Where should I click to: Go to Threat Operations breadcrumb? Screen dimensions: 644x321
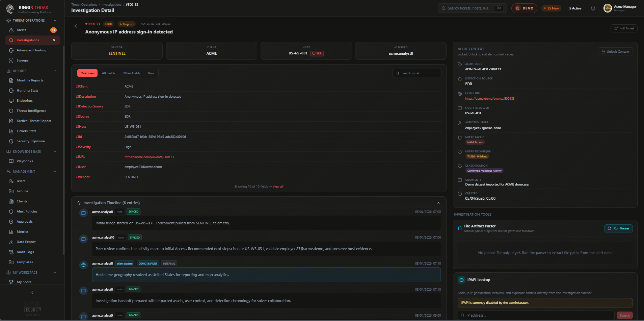coord(84,5)
